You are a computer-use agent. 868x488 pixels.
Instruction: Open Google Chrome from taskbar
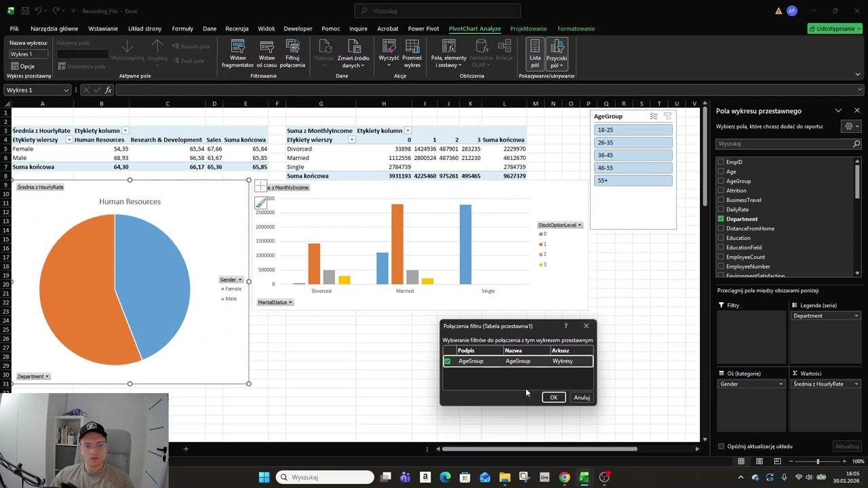[564, 477]
